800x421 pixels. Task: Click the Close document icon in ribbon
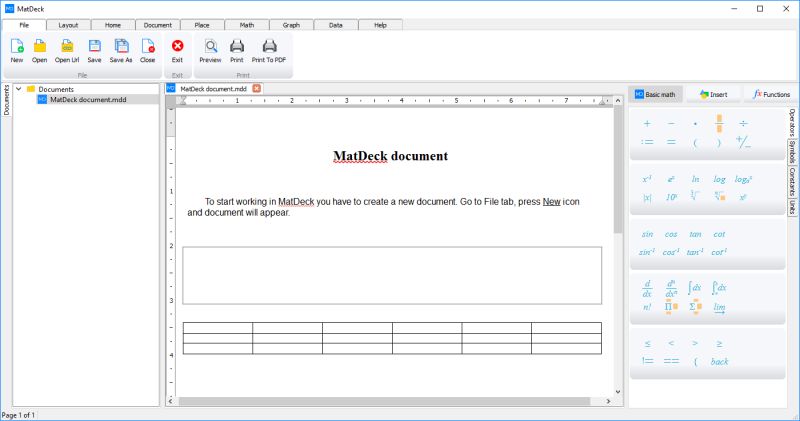pyautogui.click(x=147, y=51)
